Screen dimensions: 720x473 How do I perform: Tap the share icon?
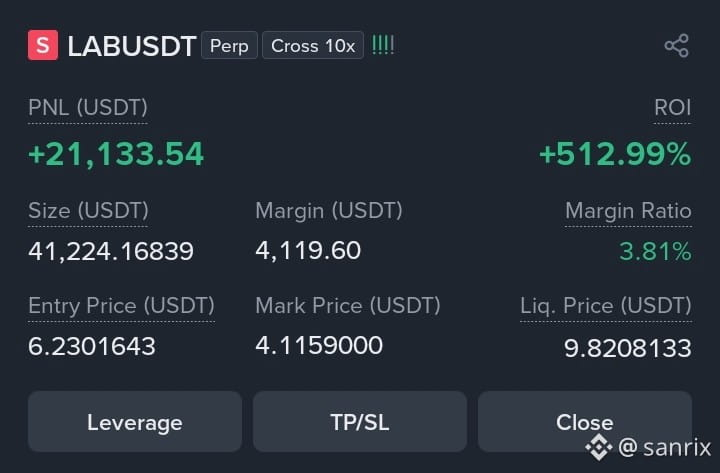pyautogui.click(x=676, y=45)
